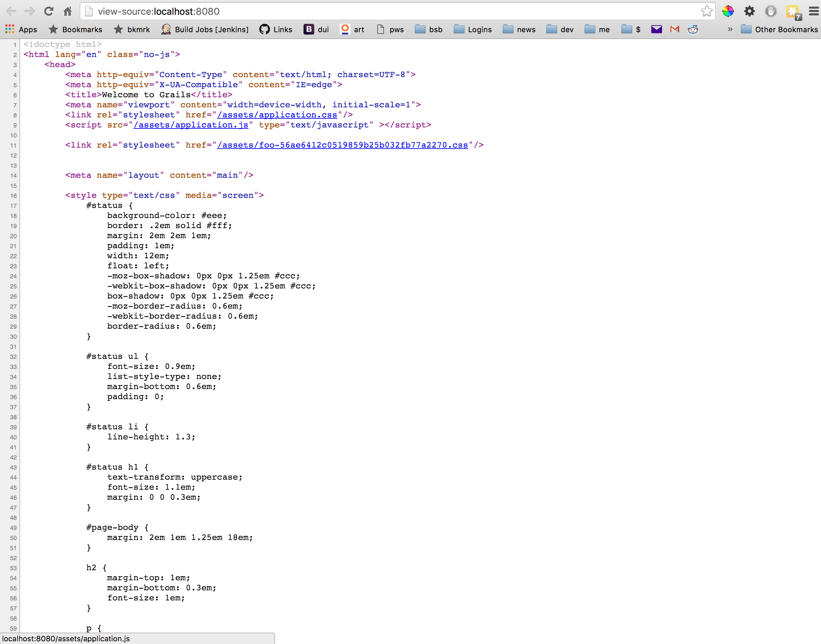Follow the foo-56ae6412 css asset link
This screenshot has width=821, height=644.
click(342, 145)
